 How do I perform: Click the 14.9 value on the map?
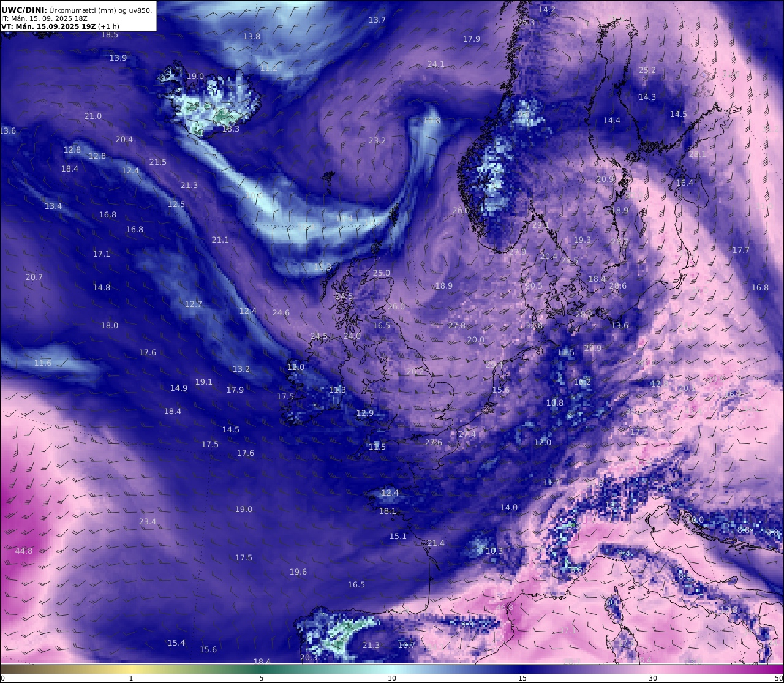pos(178,388)
